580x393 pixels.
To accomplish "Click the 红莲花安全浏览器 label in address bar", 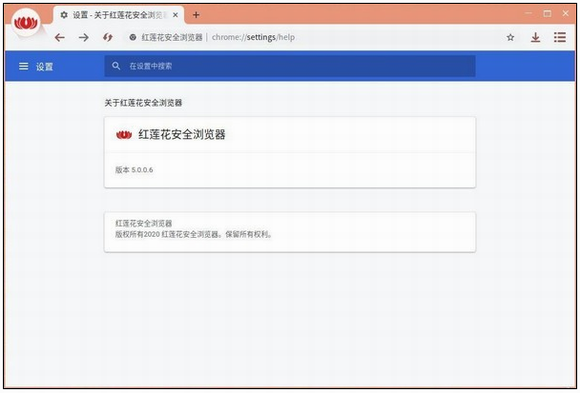I will [x=172, y=37].
